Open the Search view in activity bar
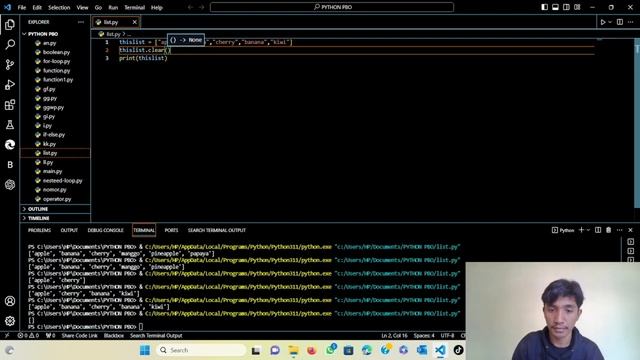Image resolution: width=640 pixels, height=360 pixels. 10,44
